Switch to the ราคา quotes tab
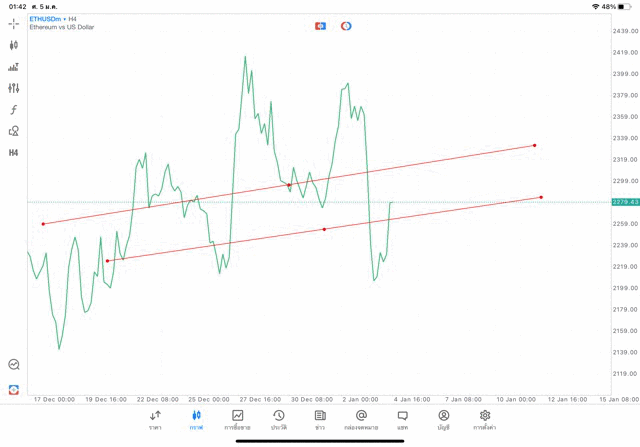Screen dimensions: 640x447 [x=155, y=420]
